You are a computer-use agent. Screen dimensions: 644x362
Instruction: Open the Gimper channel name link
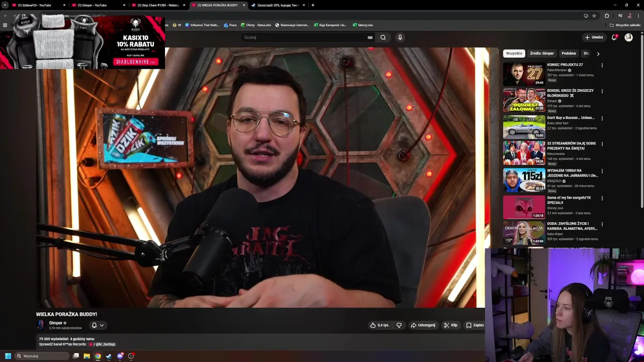click(x=56, y=323)
